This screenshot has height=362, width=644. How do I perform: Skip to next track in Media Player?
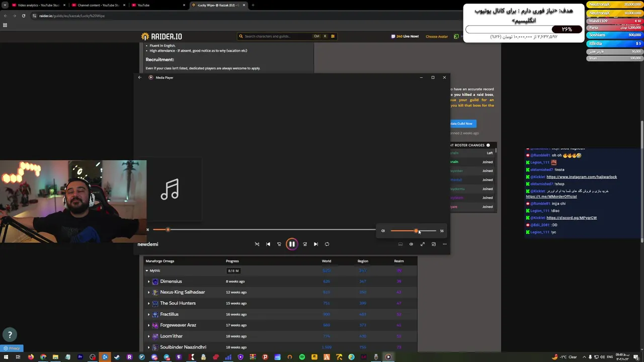click(316, 244)
